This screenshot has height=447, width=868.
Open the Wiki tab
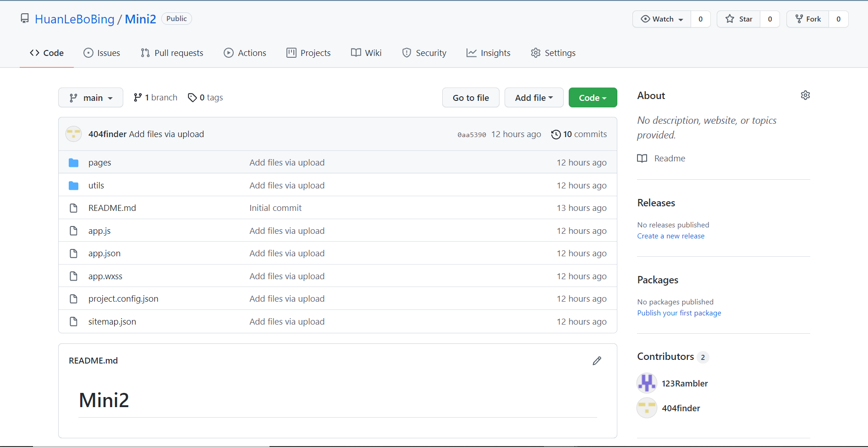pyautogui.click(x=366, y=53)
